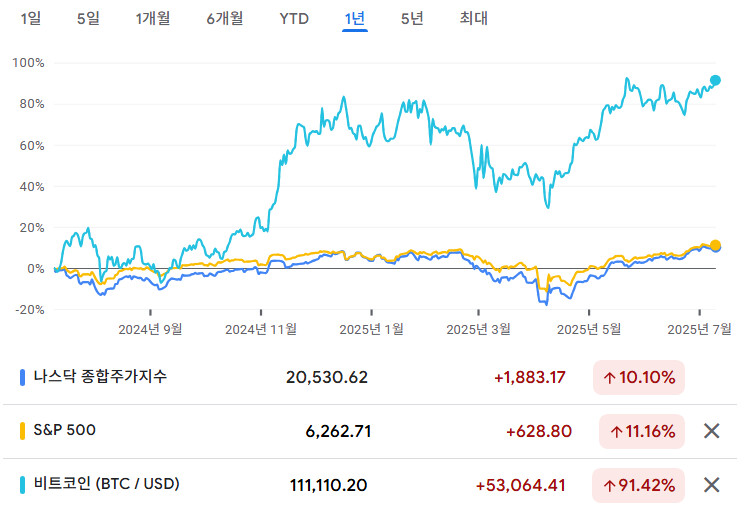Click the 2025년 1월 axis marker
The height and width of the screenshot is (509, 753).
point(371,329)
